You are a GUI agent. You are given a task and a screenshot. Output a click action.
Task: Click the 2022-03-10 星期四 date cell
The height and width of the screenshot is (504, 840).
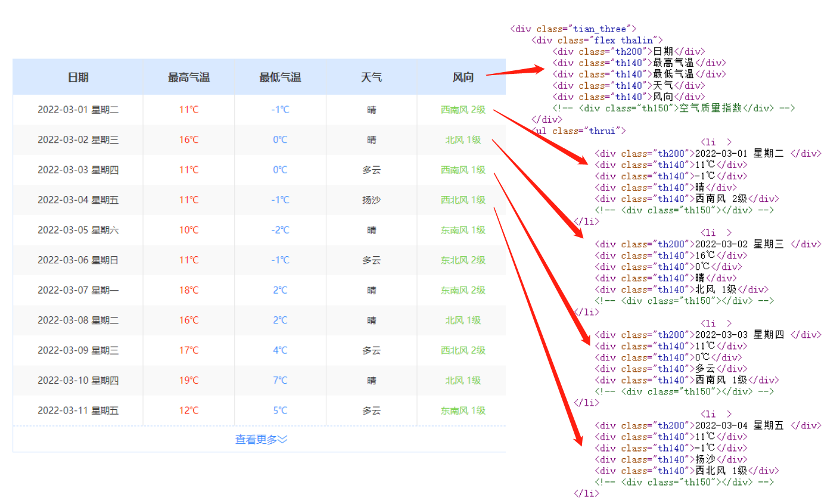coord(78,380)
